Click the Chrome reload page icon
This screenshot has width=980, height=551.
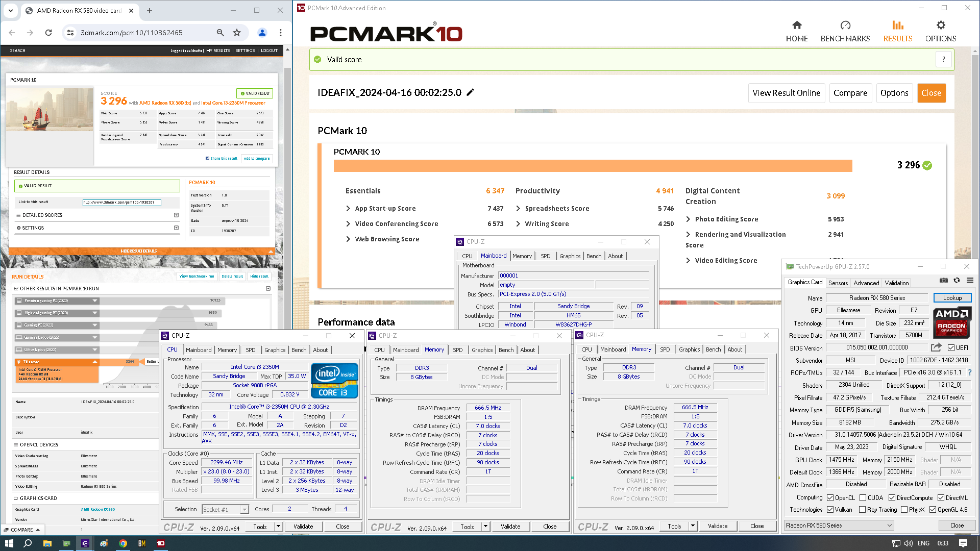[x=48, y=33]
